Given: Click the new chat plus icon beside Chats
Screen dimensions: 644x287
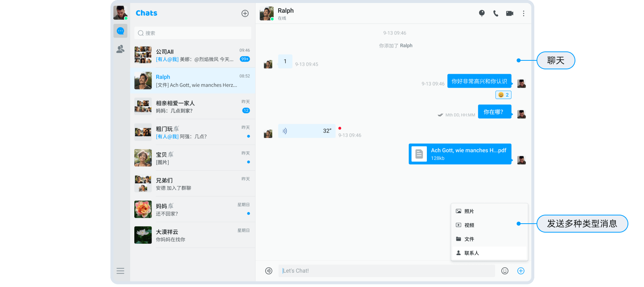Looking at the screenshot, I should (x=245, y=13).
